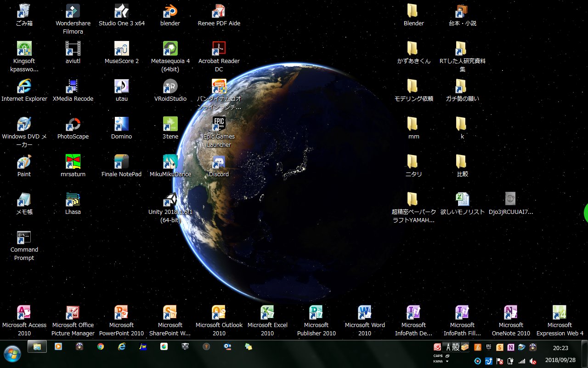Open PhotoScape desktop icon
This screenshot has width=588, height=368.
(x=73, y=128)
